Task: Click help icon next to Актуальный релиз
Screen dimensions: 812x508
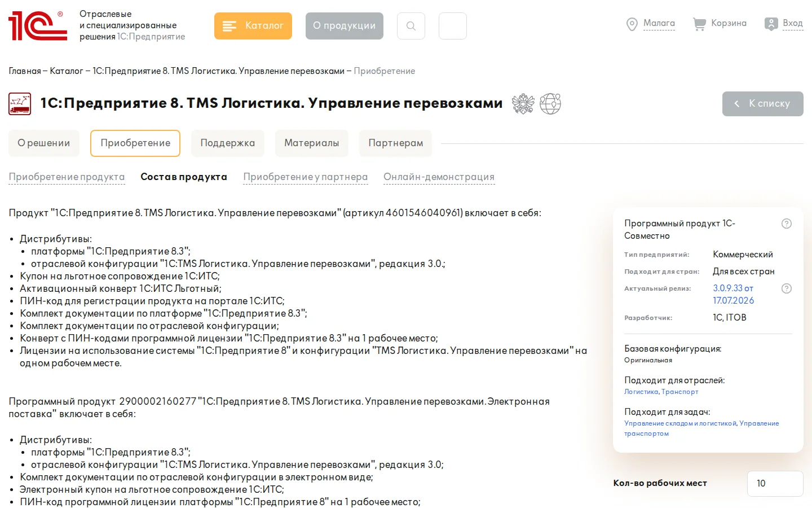Action: point(787,288)
